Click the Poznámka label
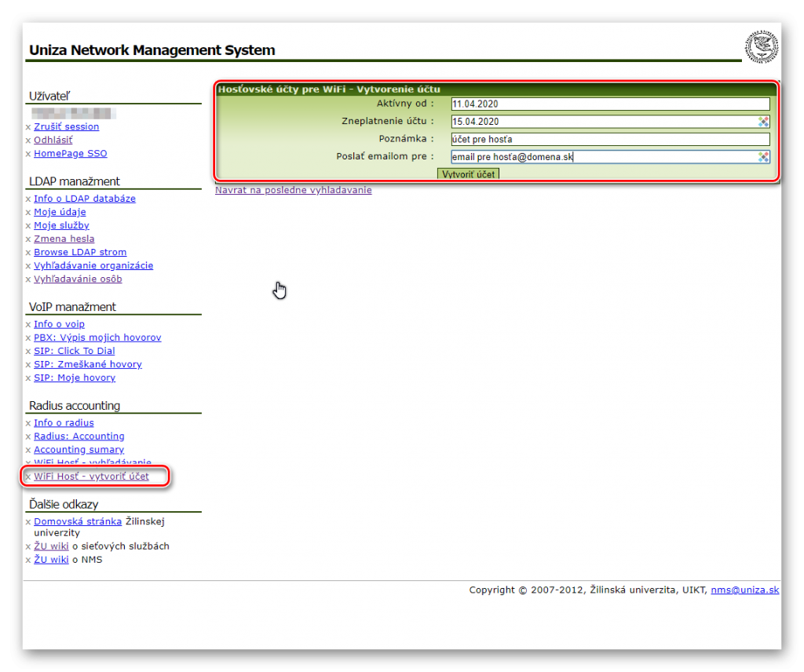Viewport: 804px width, 672px height. [x=406, y=139]
